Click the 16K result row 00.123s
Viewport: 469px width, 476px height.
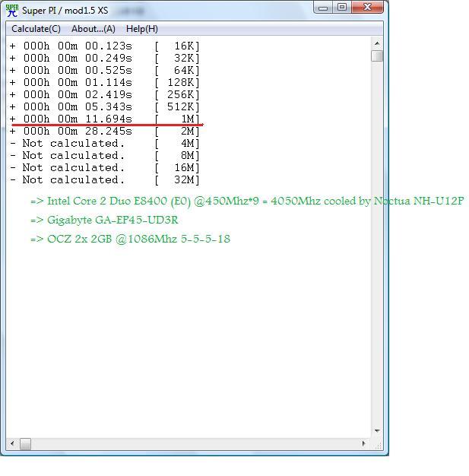104,46
